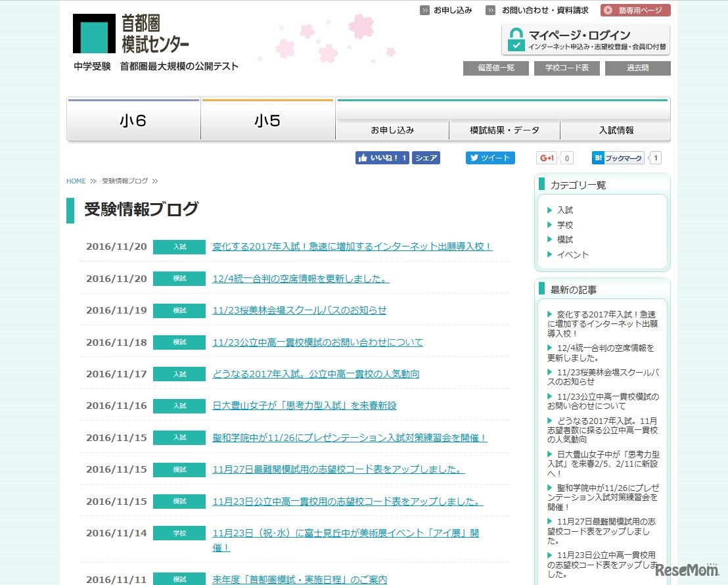Open the お申し込み navigation menu
Screen dimensions: 728x585
click(392, 130)
